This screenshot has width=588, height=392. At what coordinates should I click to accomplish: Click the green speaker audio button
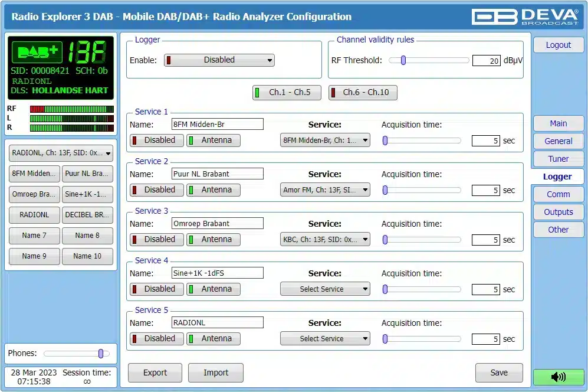point(558,377)
